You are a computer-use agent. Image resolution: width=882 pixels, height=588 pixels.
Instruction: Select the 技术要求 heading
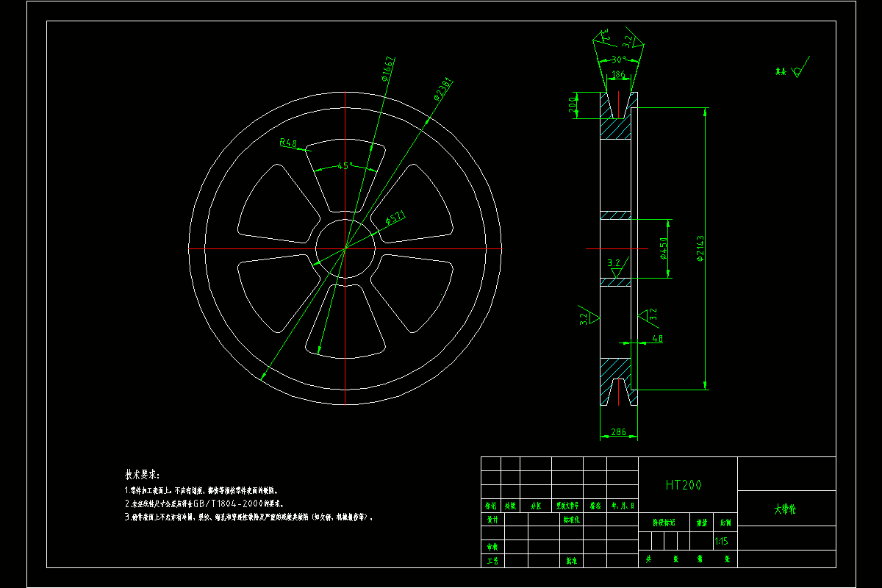point(142,475)
